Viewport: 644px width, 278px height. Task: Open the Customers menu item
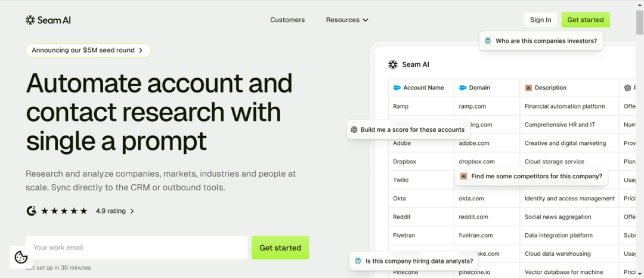(x=287, y=20)
